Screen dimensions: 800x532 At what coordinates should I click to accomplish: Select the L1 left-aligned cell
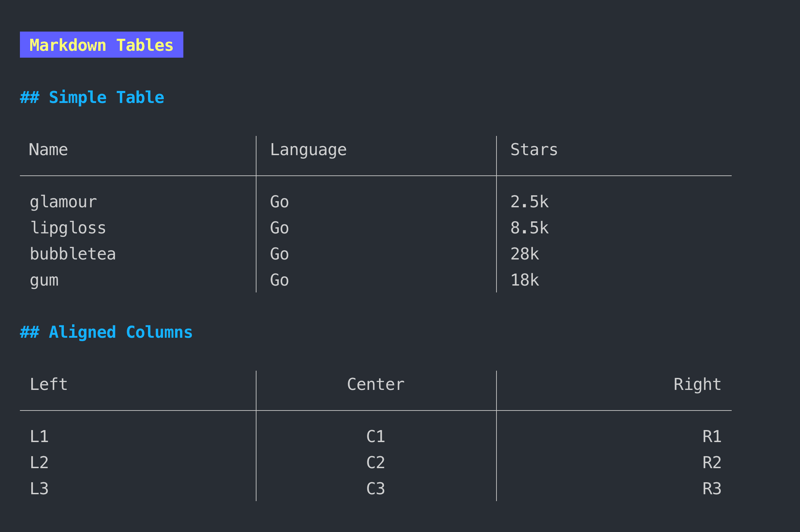[39, 437]
